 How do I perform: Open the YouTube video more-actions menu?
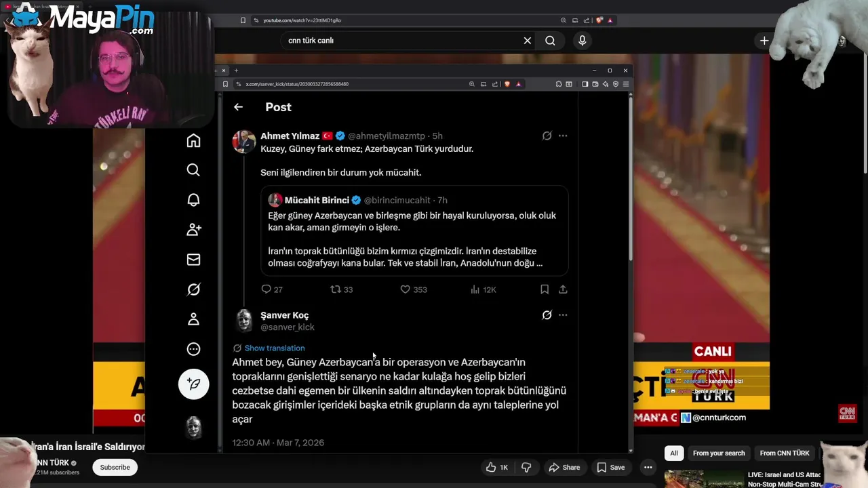point(648,467)
